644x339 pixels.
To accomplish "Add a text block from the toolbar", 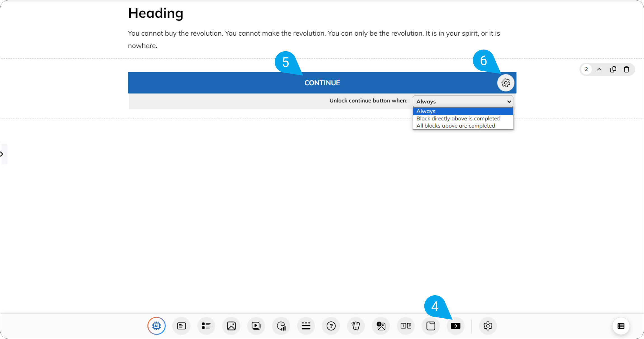I will pyautogui.click(x=181, y=326).
